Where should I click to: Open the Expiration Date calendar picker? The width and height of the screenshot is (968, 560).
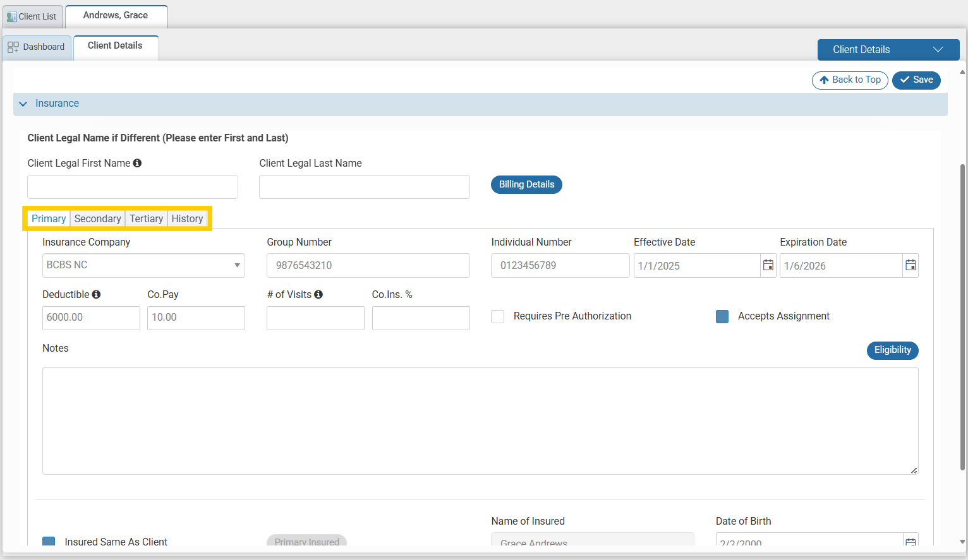(x=911, y=265)
